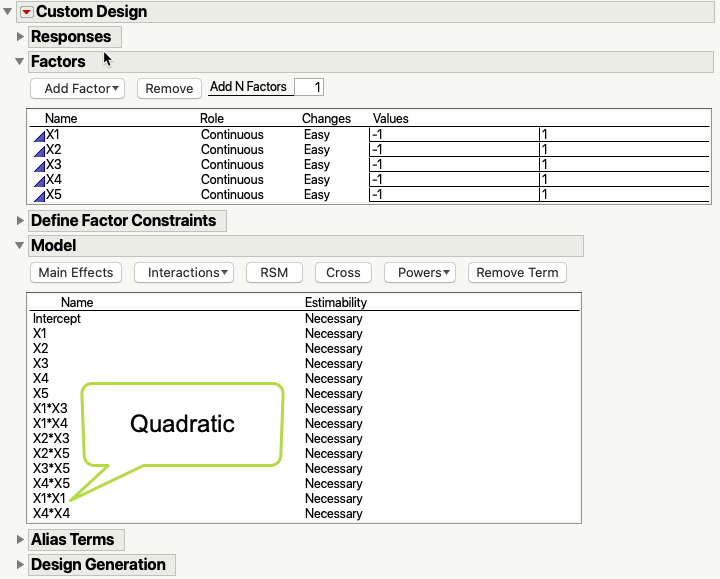Expand the Alias Terms section
The width and height of the screenshot is (720, 579).
(x=20, y=540)
